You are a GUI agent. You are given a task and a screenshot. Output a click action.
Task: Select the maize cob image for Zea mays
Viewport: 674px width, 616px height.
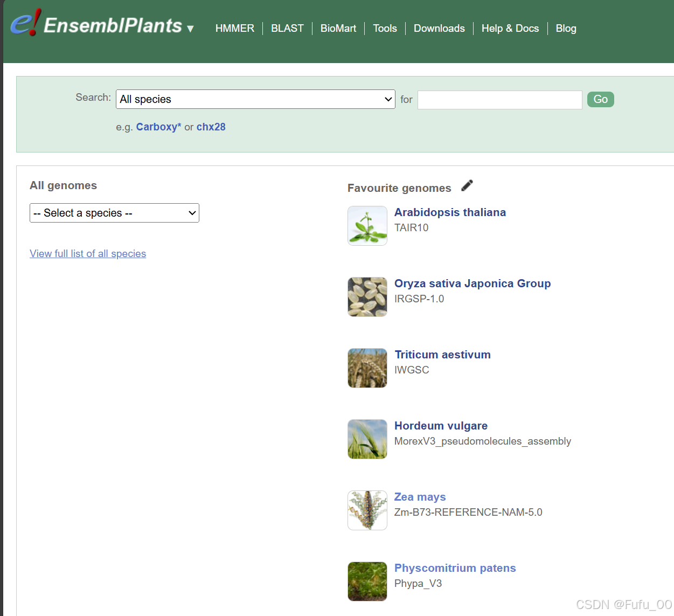coord(367,510)
